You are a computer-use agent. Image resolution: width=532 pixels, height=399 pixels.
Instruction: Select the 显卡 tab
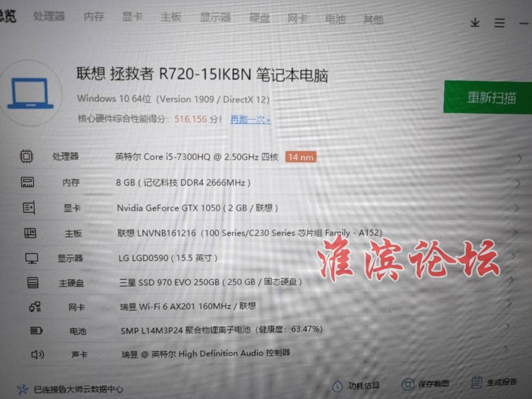tap(132, 17)
